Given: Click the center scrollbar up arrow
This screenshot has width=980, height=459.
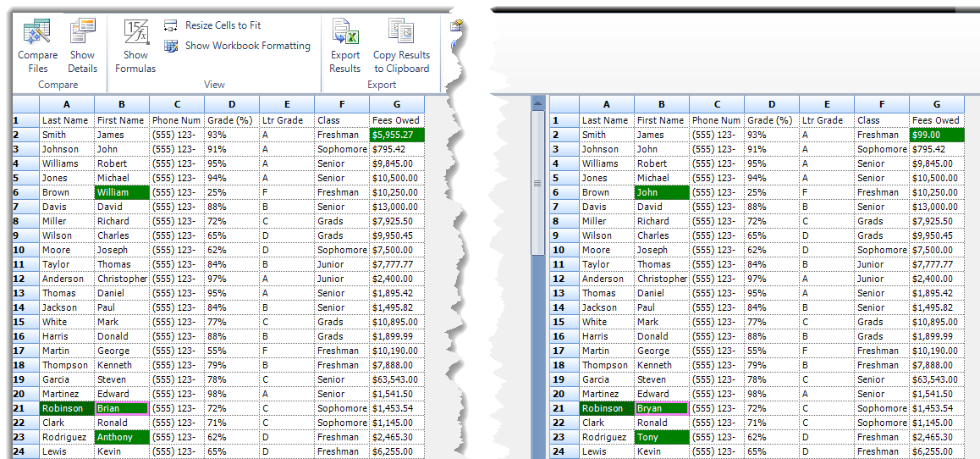Looking at the screenshot, I should point(537,102).
